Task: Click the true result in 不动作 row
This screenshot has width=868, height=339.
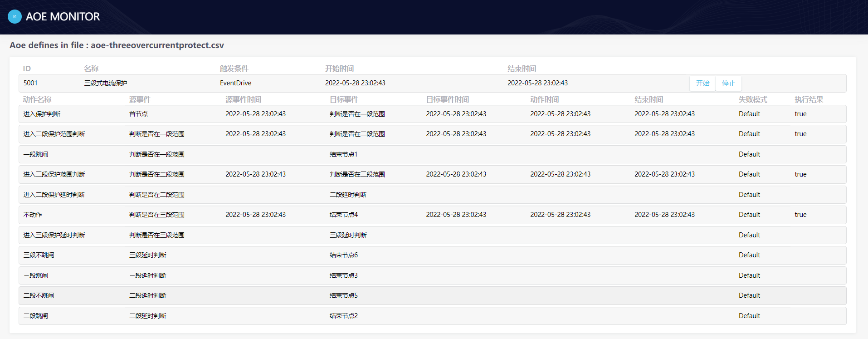Action: coord(800,215)
